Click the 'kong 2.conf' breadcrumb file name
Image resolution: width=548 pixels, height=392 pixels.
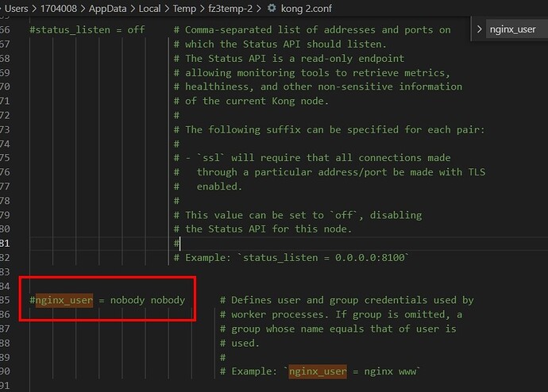(x=306, y=9)
